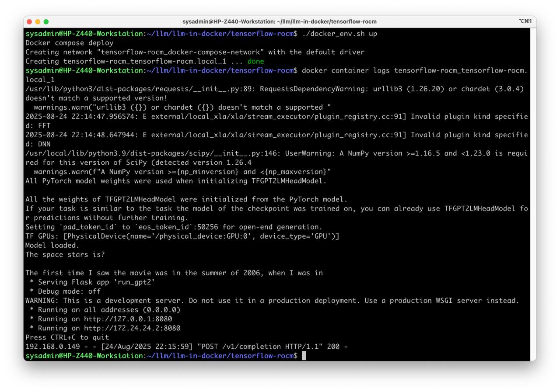
Task: Click the http://127.0.0.1:8080 URL
Action: click(128, 319)
